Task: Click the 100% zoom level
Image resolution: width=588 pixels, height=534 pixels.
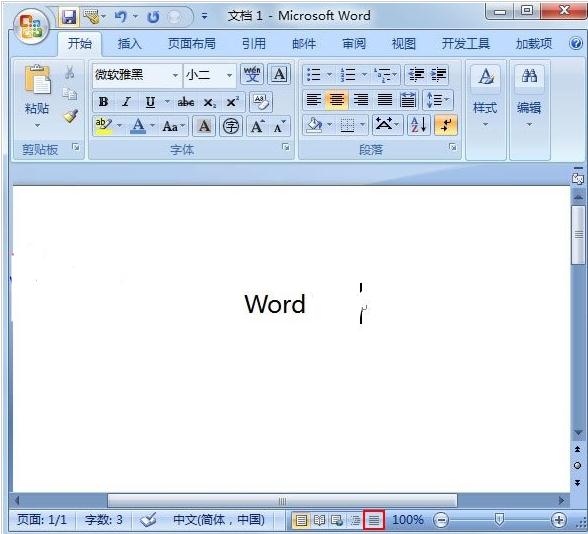Action: 408,520
